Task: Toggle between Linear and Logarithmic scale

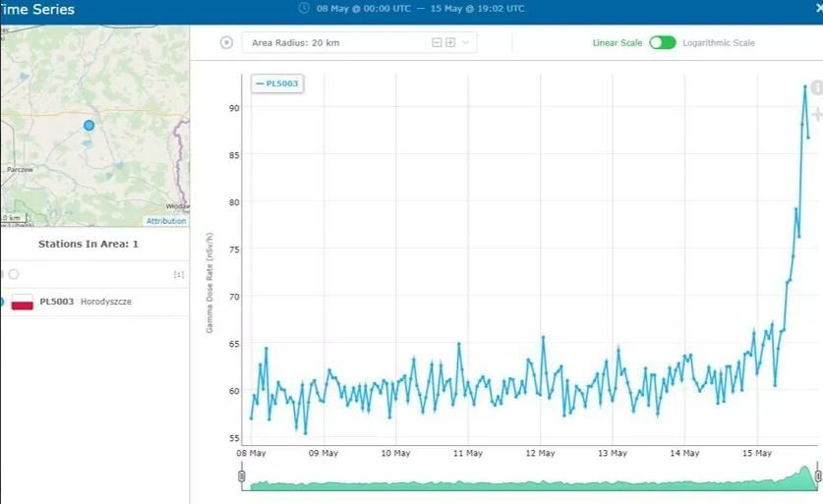Action: (x=662, y=43)
